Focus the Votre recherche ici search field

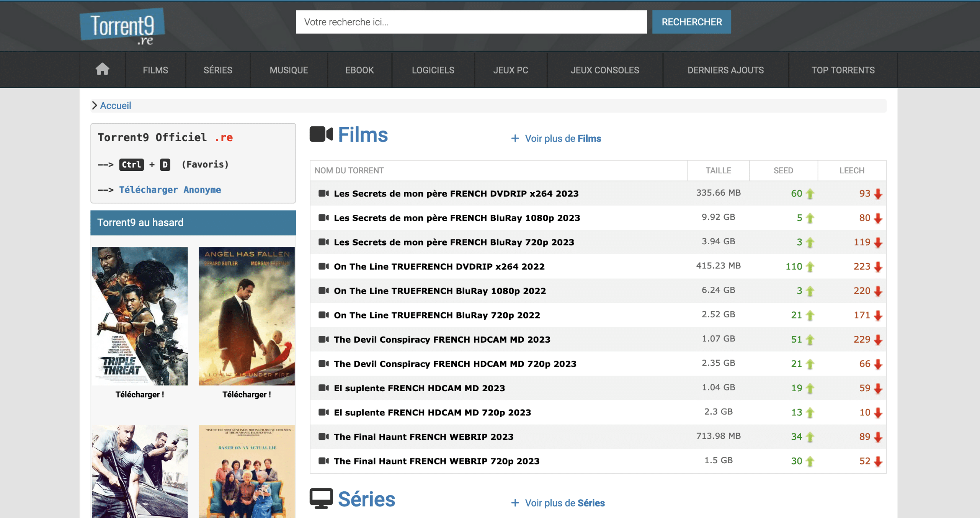click(x=471, y=22)
